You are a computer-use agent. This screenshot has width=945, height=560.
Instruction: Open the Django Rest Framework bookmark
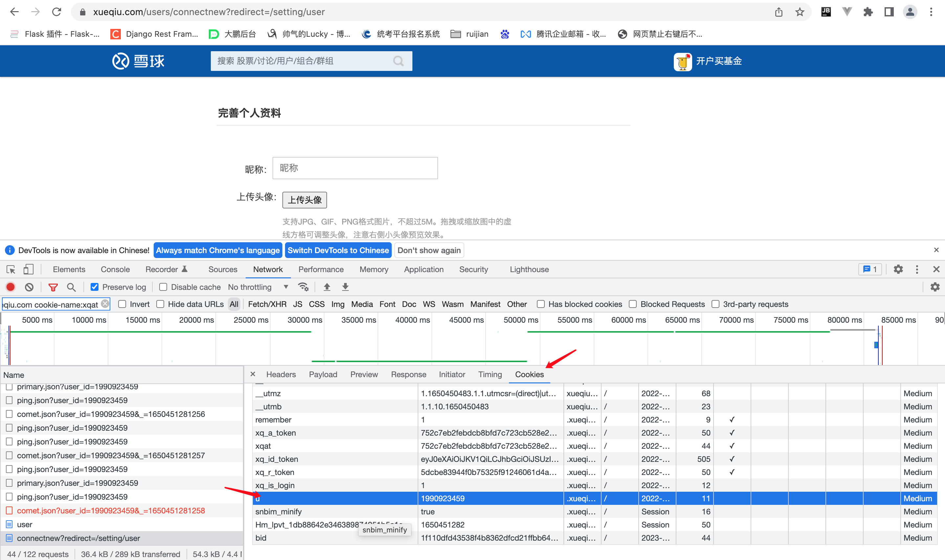tap(154, 34)
